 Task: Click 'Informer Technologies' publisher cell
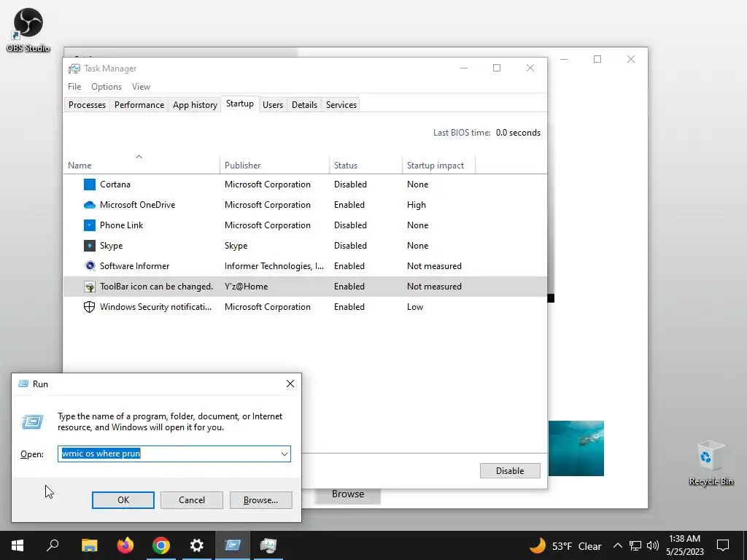click(274, 266)
